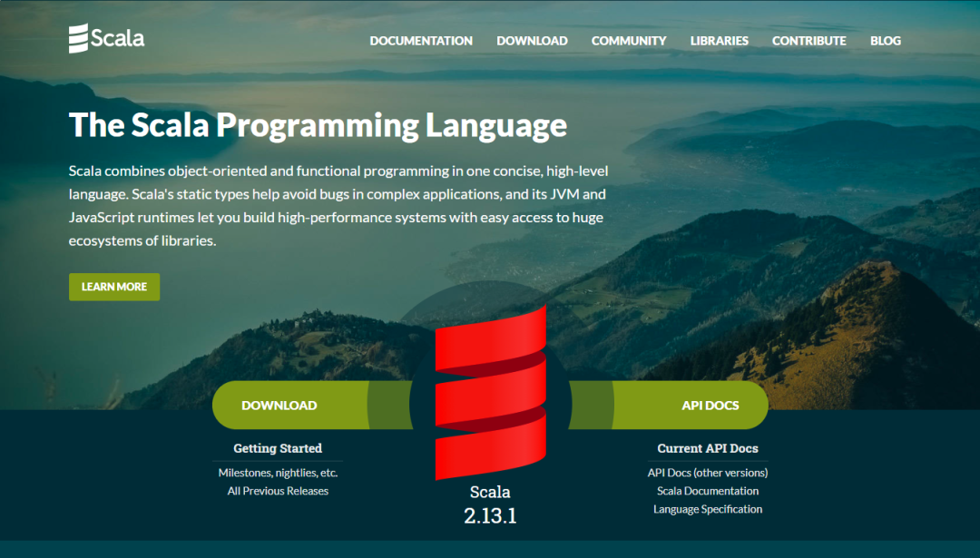Open the BLOG link in the header
Image resolution: width=980 pixels, height=558 pixels.
point(886,41)
